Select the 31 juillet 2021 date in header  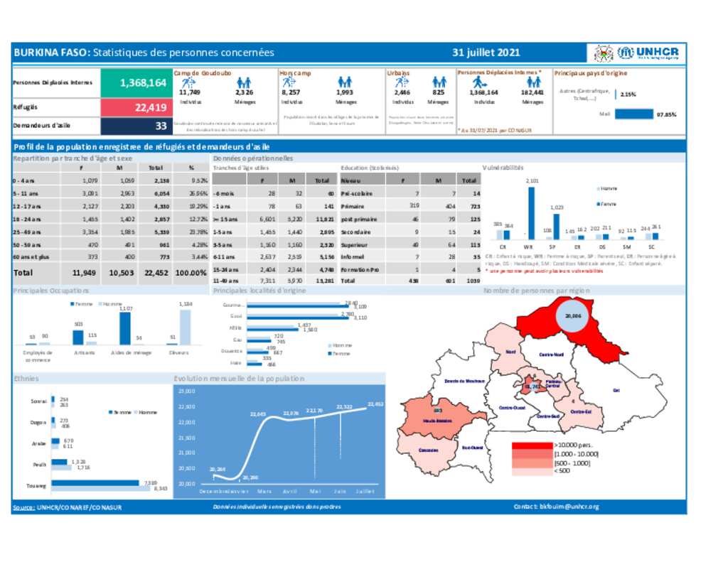486,53
